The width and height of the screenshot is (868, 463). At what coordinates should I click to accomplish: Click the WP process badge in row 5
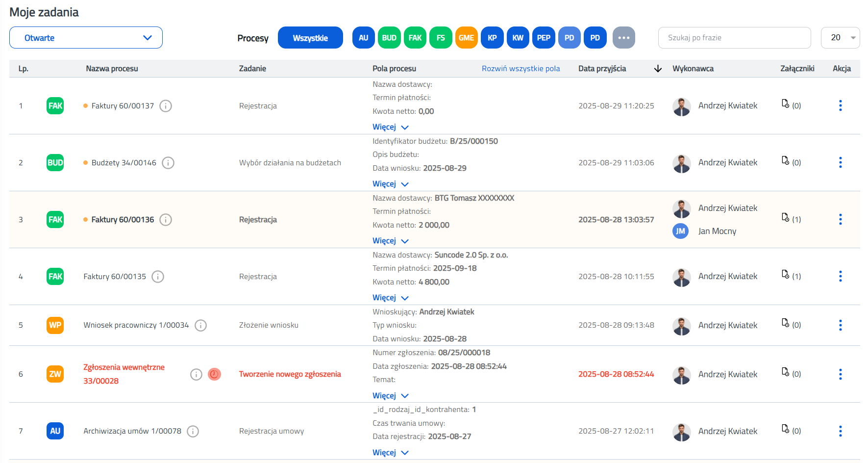point(55,325)
